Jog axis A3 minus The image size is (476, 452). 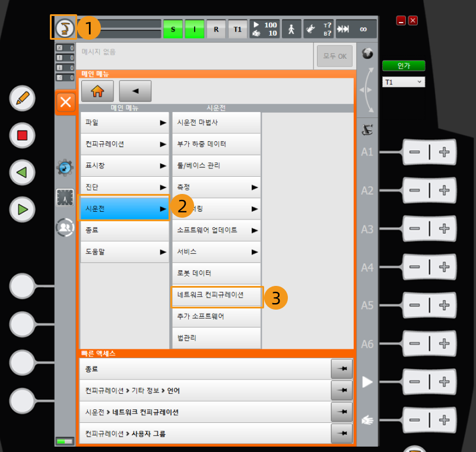tap(415, 228)
